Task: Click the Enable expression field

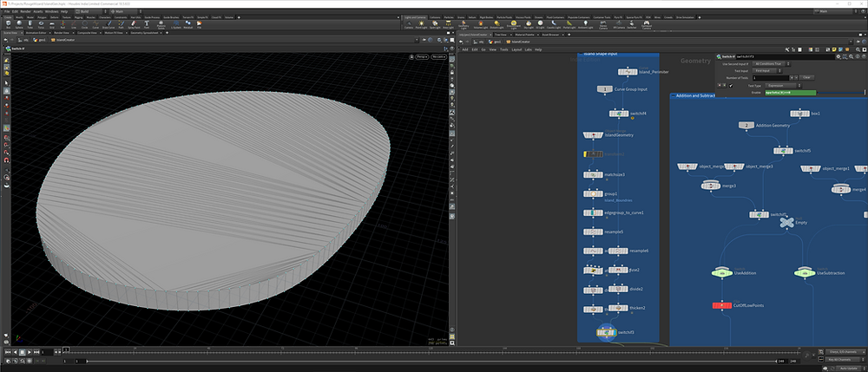Action: (791, 92)
